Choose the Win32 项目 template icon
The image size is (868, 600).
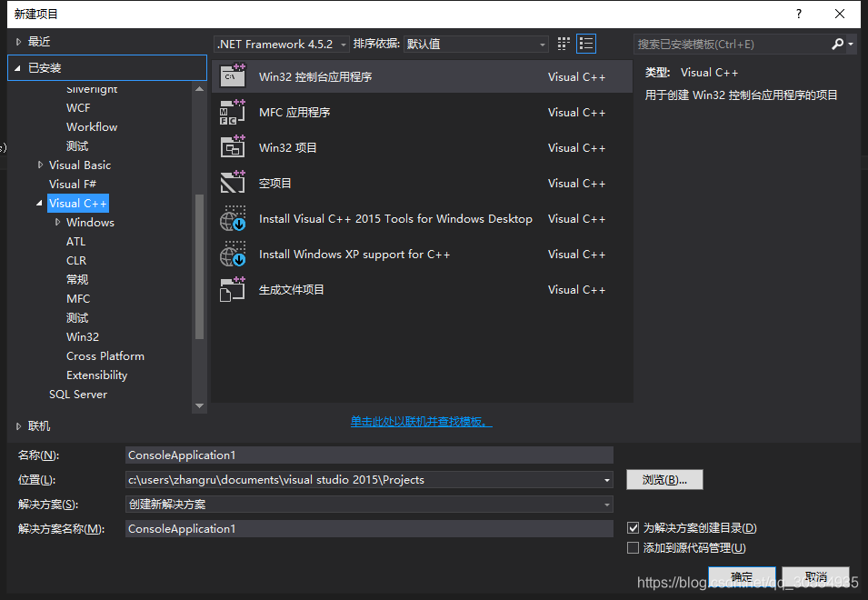[x=233, y=147]
